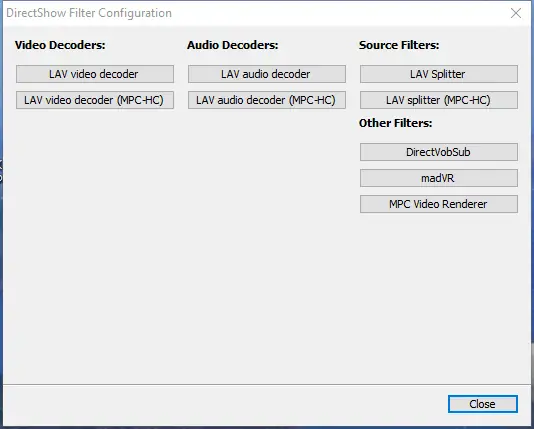Configure the LAV Splitter source filter
Image resolution: width=534 pixels, height=429 pixels.
point(439,74)
